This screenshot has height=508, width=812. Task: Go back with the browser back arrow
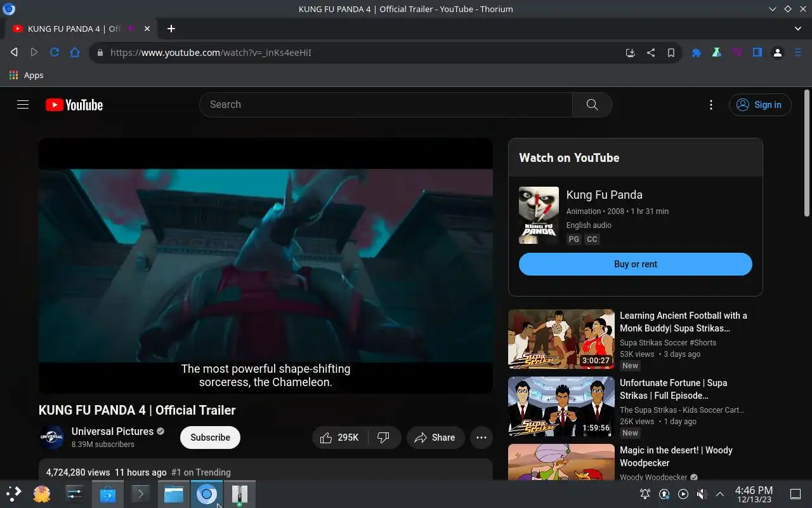click(x=14, y=53)
